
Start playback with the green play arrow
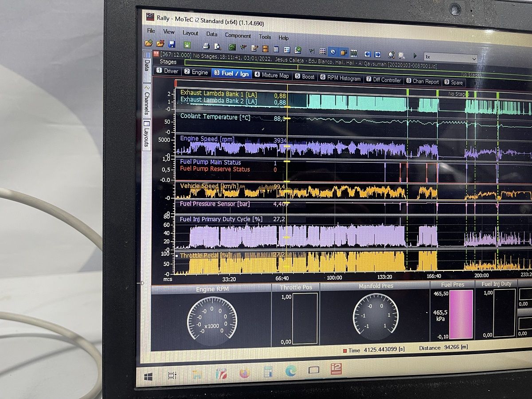(x=415, y=56)
